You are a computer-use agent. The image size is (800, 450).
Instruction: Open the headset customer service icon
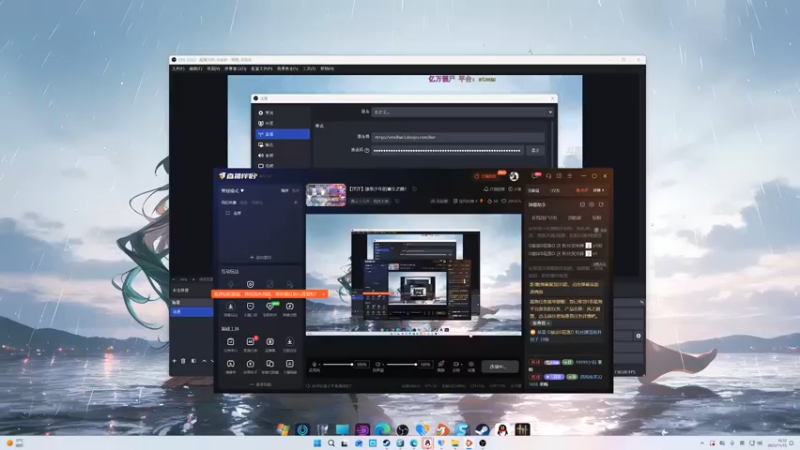548,176
